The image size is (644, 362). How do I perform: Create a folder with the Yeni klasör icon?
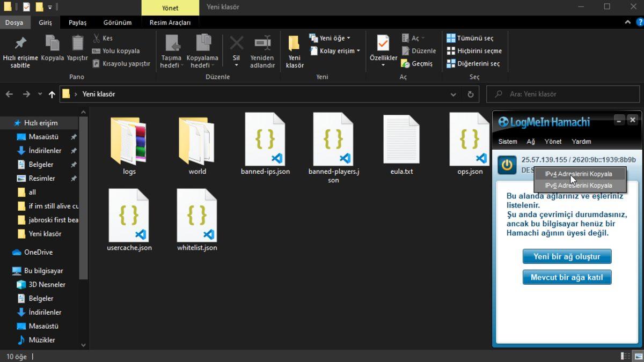294,43
